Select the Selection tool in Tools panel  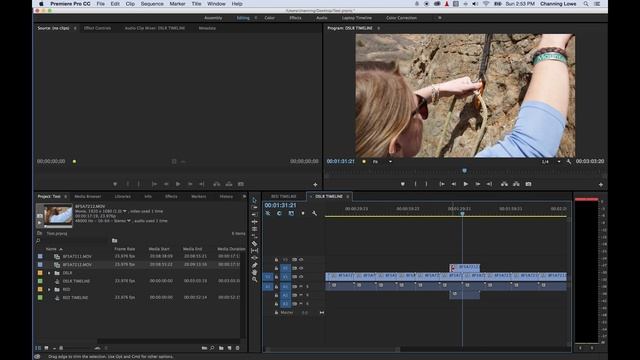(254, 200)
